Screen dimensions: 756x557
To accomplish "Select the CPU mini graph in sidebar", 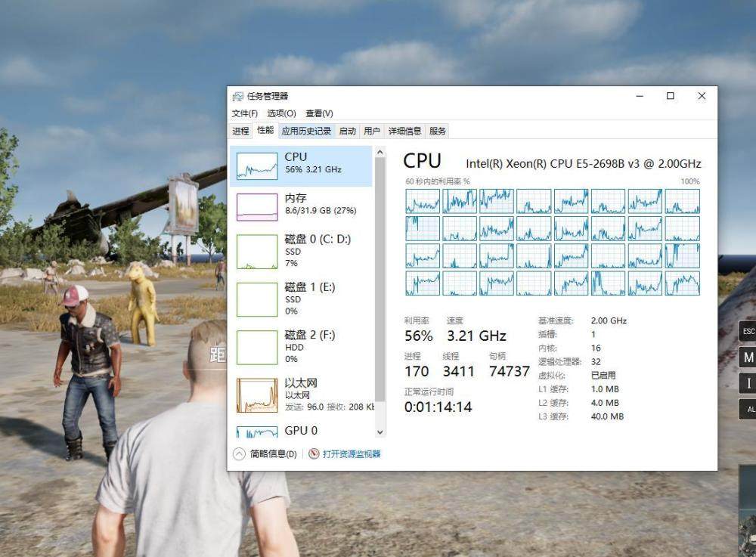I will pyautogui.click(x=257, y=166).
